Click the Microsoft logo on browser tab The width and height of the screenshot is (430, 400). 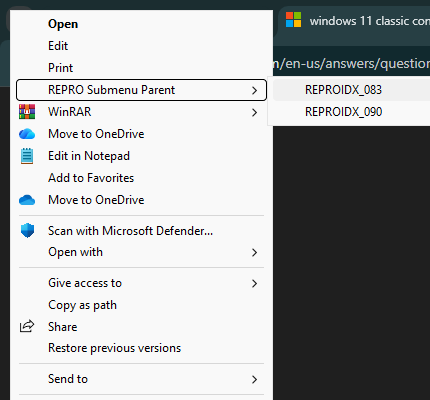click(x=294, y=19)
